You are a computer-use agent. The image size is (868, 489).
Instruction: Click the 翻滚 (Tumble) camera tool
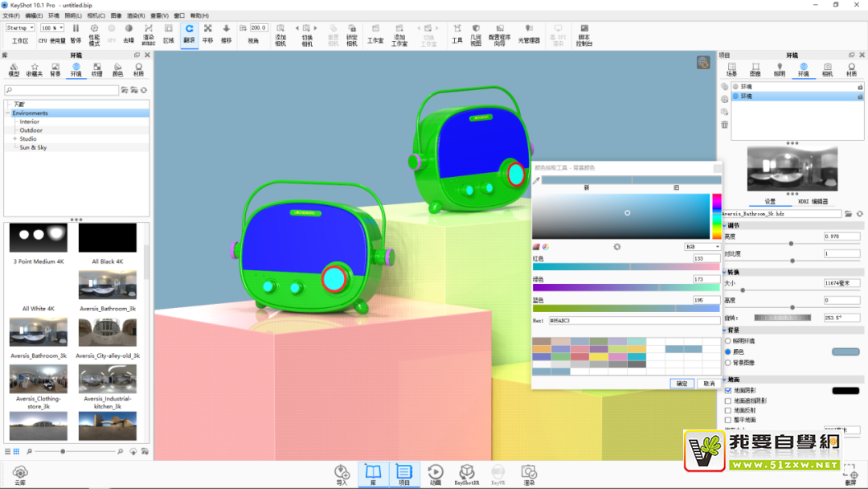189,33
